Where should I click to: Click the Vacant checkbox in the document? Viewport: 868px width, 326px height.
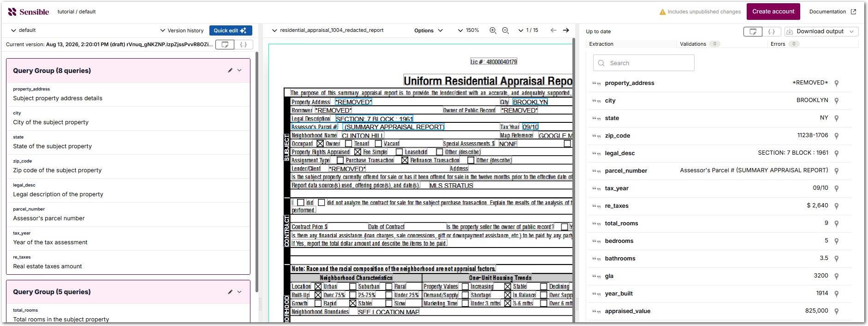378,144
